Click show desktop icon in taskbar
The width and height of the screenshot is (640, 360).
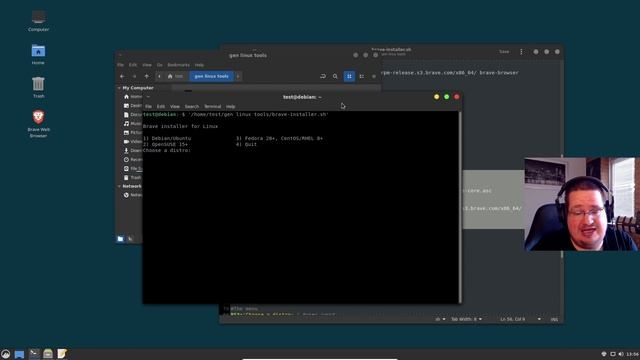click(x=19, y=354)
